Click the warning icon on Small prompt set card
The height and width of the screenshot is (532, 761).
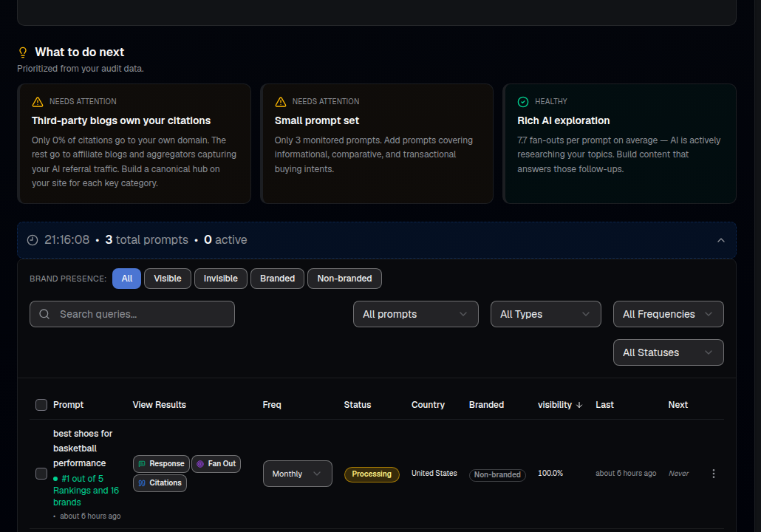[281, 102]
